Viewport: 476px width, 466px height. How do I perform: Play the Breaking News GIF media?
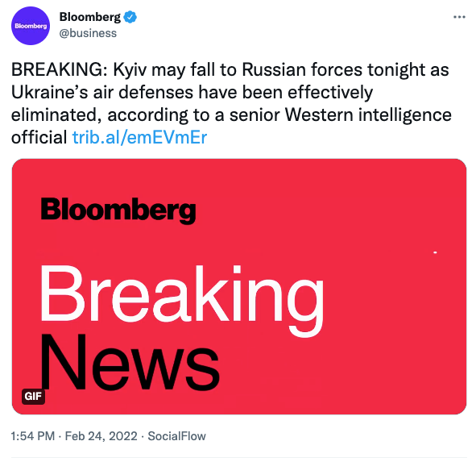(x=239, y=286)
